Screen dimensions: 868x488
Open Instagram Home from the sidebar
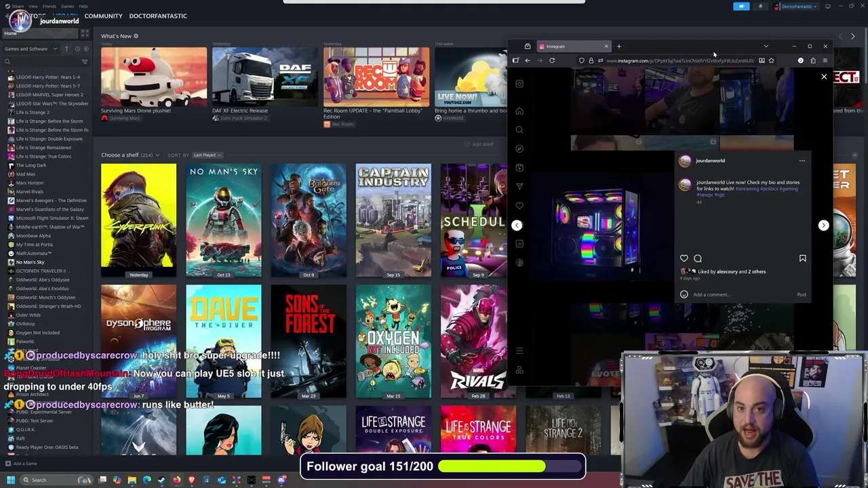519,111
